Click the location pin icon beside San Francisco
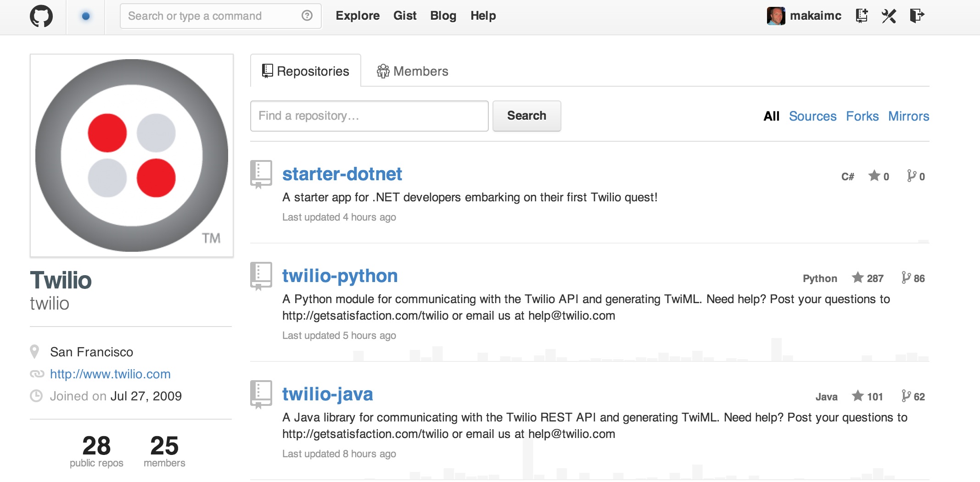980x482 pixels. click(x=34, y=352)
